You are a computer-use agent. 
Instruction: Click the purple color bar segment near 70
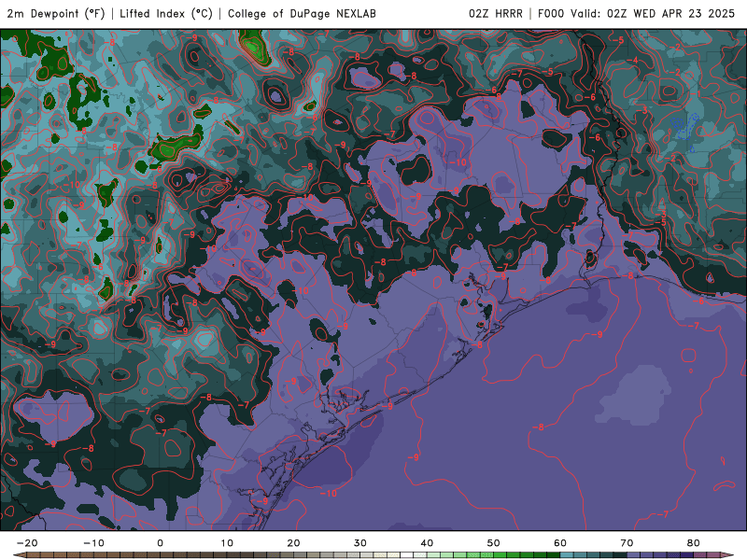click(634, 555)
